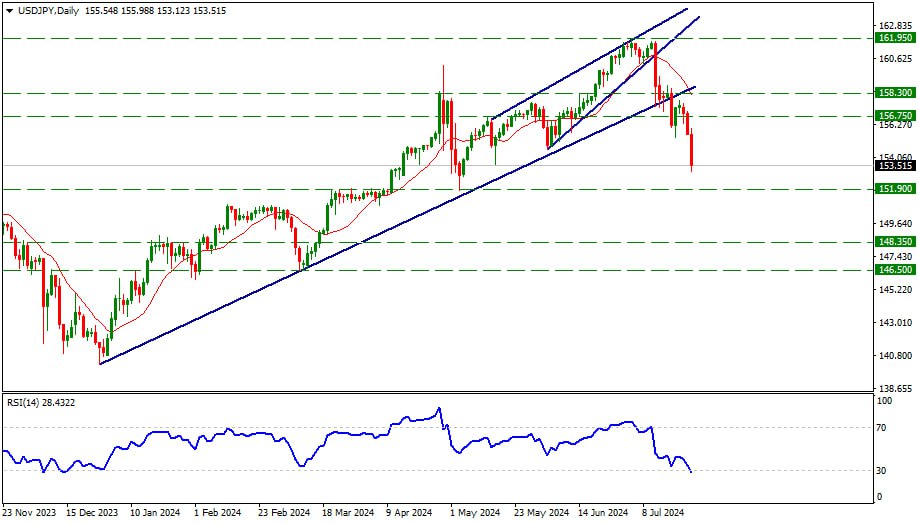
Task: Select the latest red candle near 153.515
Action: coord(692,151)
